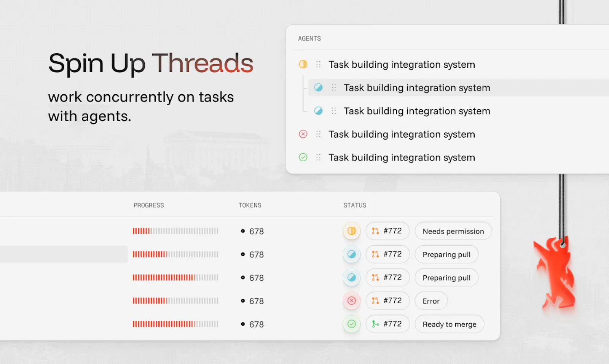The width and height of the screenshot is (609, 364).
Task: Click the progress bar in Ready to merge row
Action: (x=175, y=324)
